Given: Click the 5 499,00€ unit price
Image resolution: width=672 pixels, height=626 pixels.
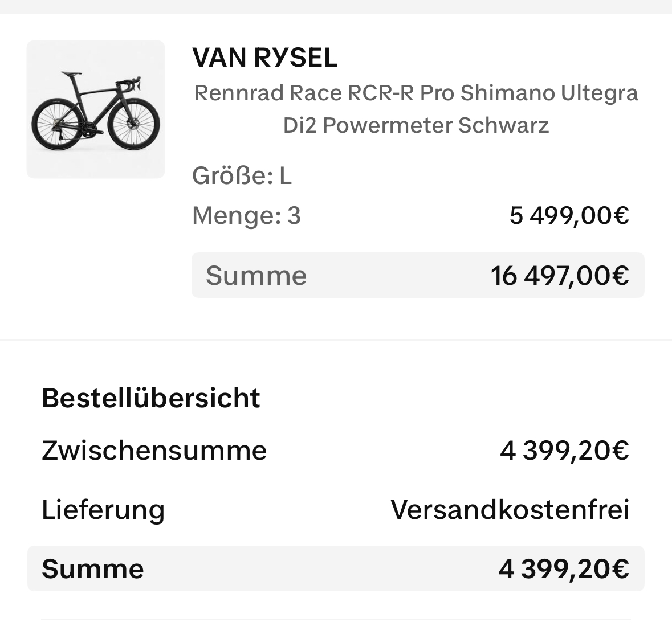Looking at the screenshot, I should (x=569, y=216).
